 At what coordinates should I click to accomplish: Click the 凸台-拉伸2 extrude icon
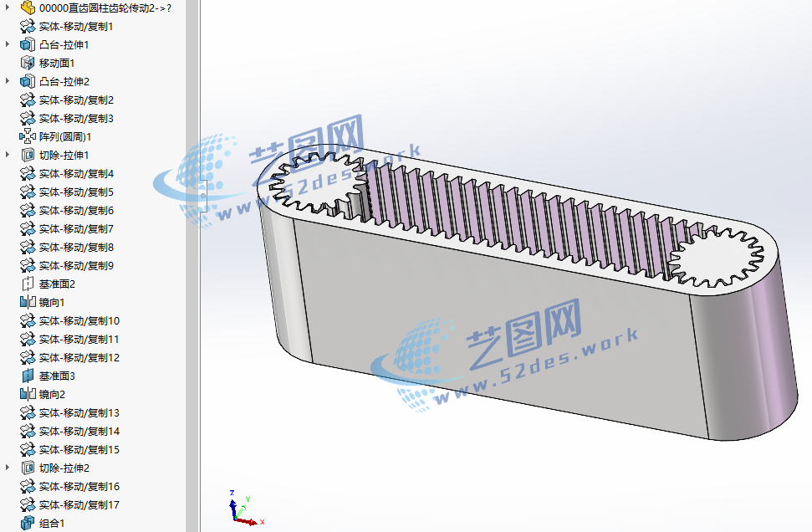tap(28, 82)
